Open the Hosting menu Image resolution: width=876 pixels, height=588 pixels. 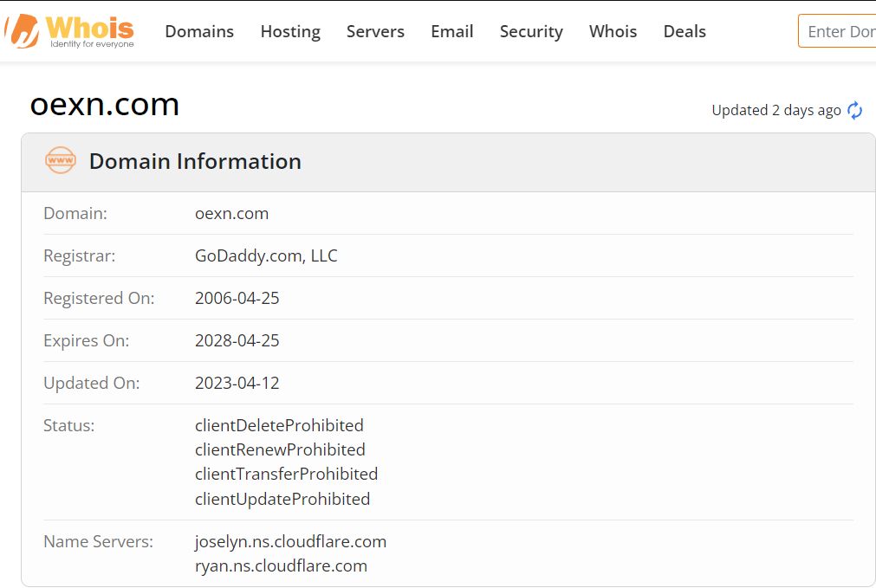point(290,31)
